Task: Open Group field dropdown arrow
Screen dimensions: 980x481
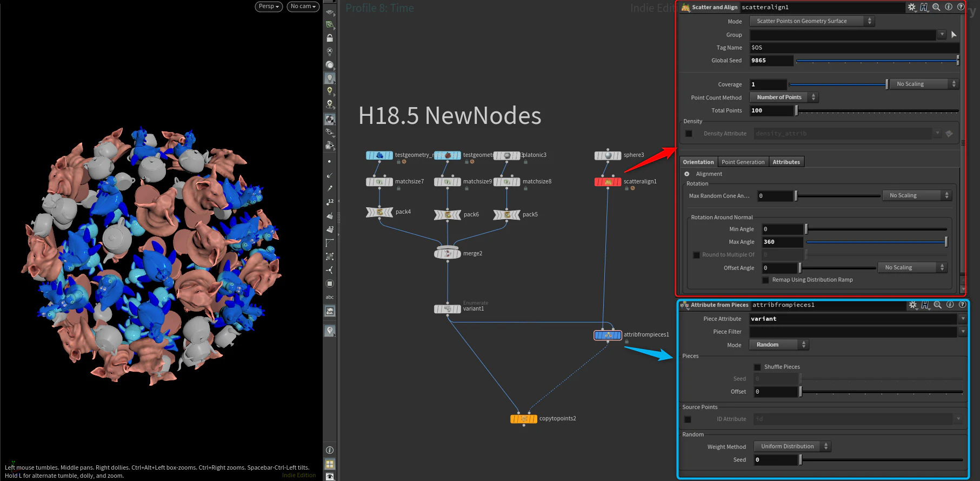Action: click(x=942, y=35)
